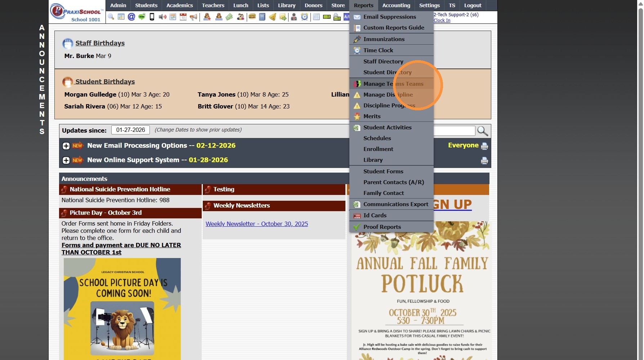Screen dimensions: 644x360
Task: Click the printer toolbar icon
Action: [337, 17]
